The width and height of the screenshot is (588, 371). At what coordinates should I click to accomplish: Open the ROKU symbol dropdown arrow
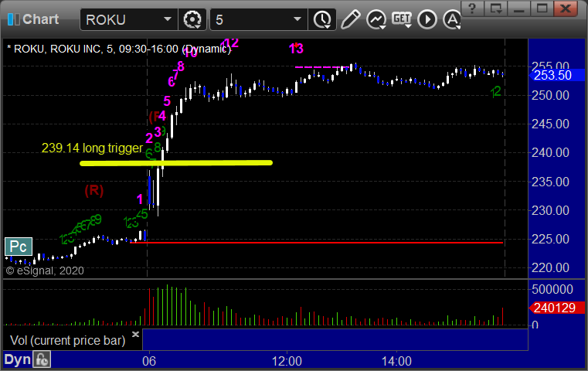pyautogui.click(x=168, y=19)
